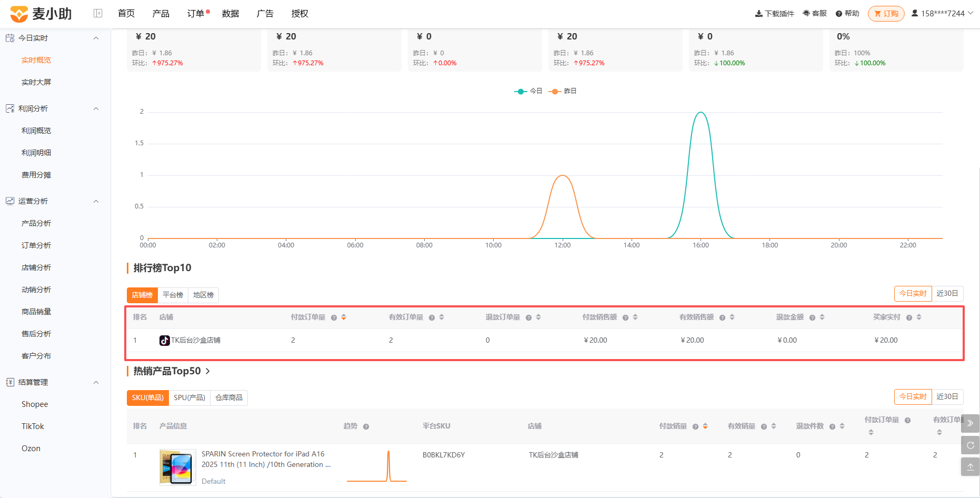Click the back-to-top arrow icon
Viewport: 980px width, 498px height.
[x=970, y=467]
